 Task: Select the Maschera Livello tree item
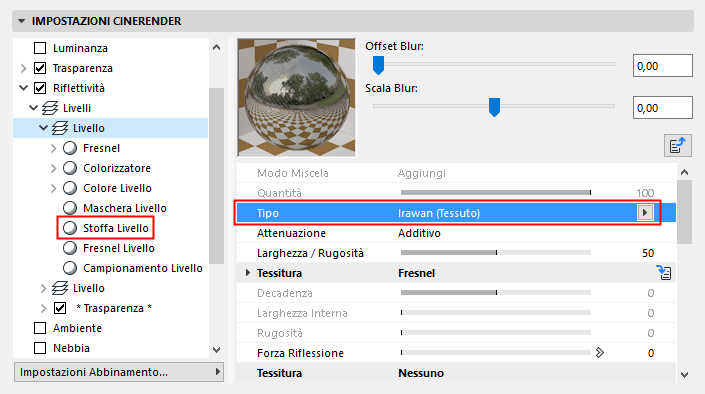pos(125,208)
